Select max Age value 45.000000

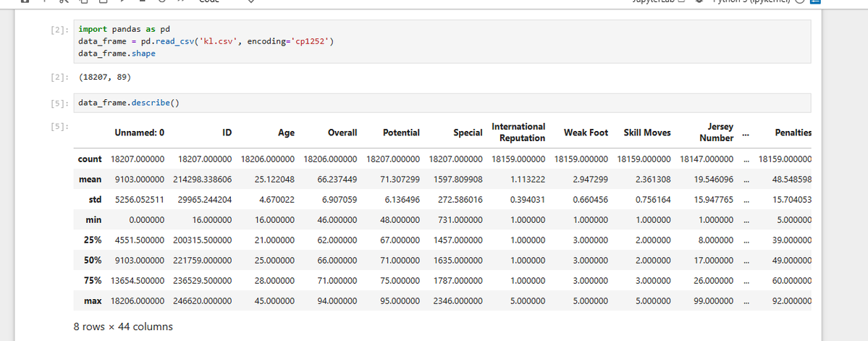(275, 301)
